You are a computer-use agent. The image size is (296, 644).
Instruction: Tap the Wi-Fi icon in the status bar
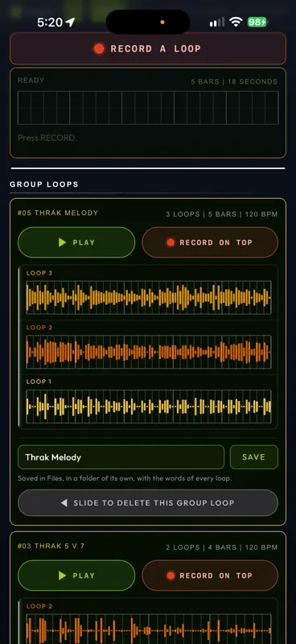[x=236, y=22]
